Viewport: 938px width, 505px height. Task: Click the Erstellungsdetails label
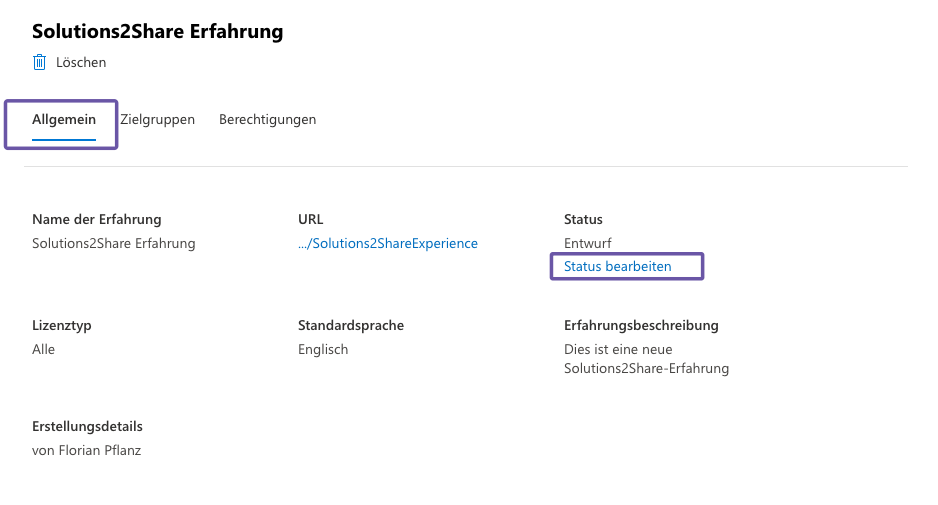(x=87, y=427)
